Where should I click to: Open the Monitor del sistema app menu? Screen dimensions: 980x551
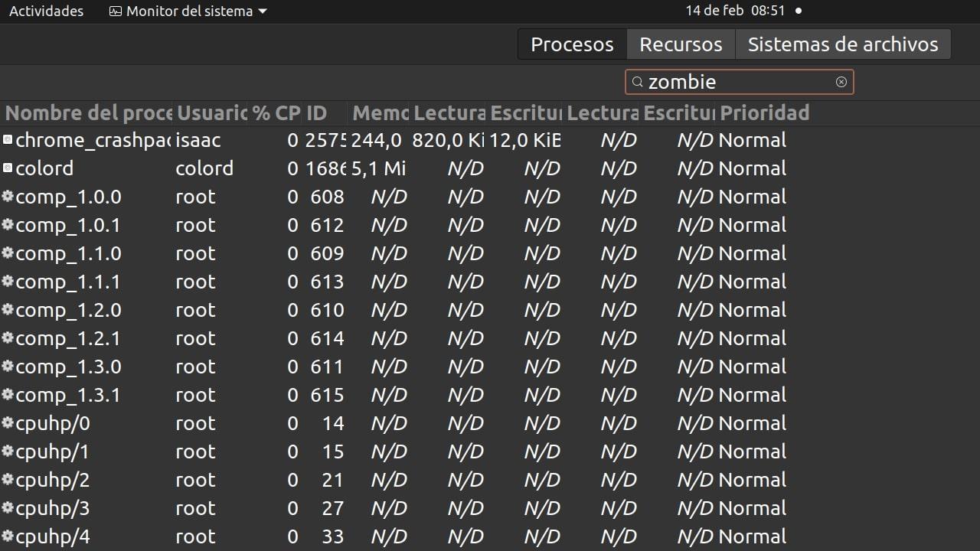(x=188, y=11)
